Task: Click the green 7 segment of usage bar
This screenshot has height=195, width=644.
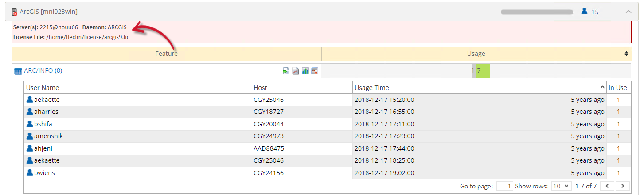Action: click(483, 71)
